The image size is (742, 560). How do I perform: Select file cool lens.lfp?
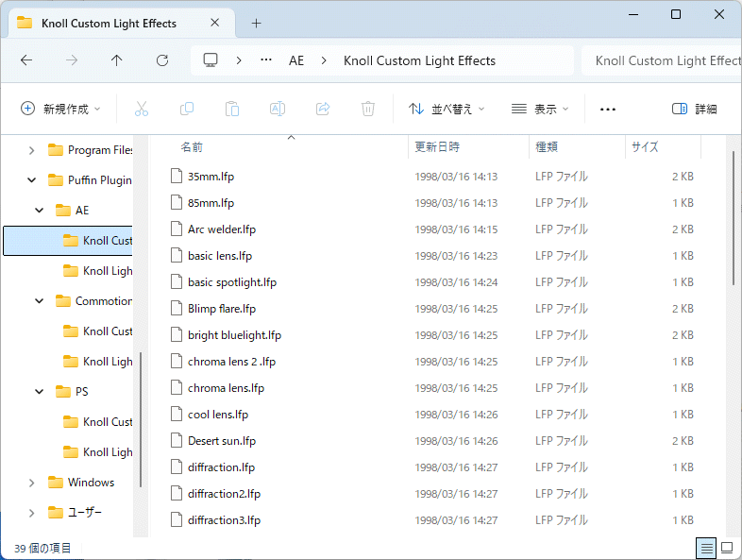[x=218, y=415]
